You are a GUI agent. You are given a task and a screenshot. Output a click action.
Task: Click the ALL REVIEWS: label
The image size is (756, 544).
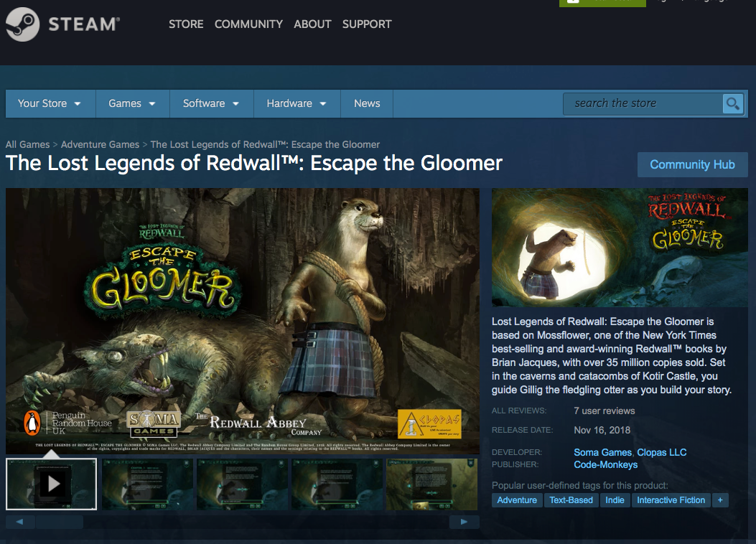click(519, 411)
